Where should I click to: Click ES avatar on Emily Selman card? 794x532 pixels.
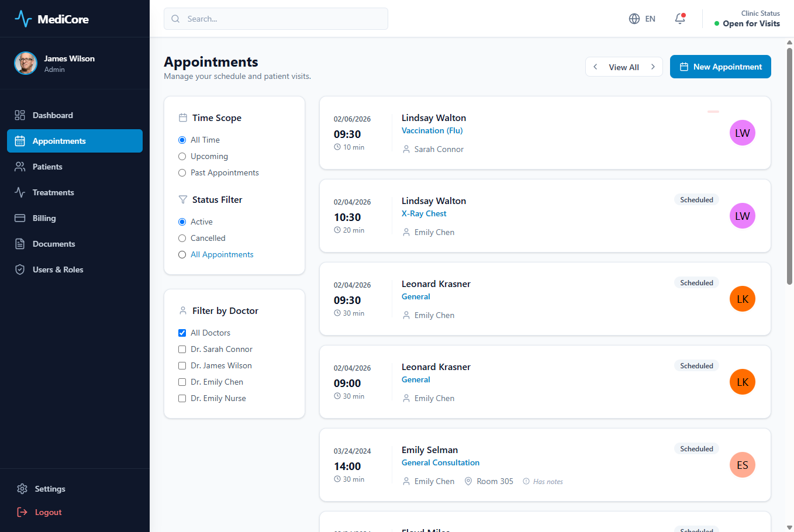[x=743, y=465]
